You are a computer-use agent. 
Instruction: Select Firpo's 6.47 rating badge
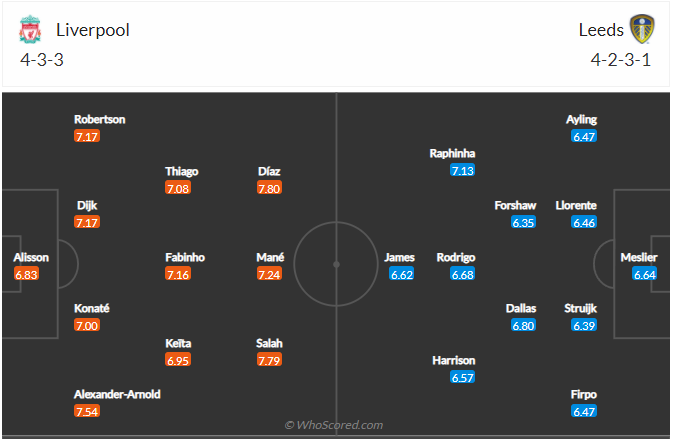[584, 411]
